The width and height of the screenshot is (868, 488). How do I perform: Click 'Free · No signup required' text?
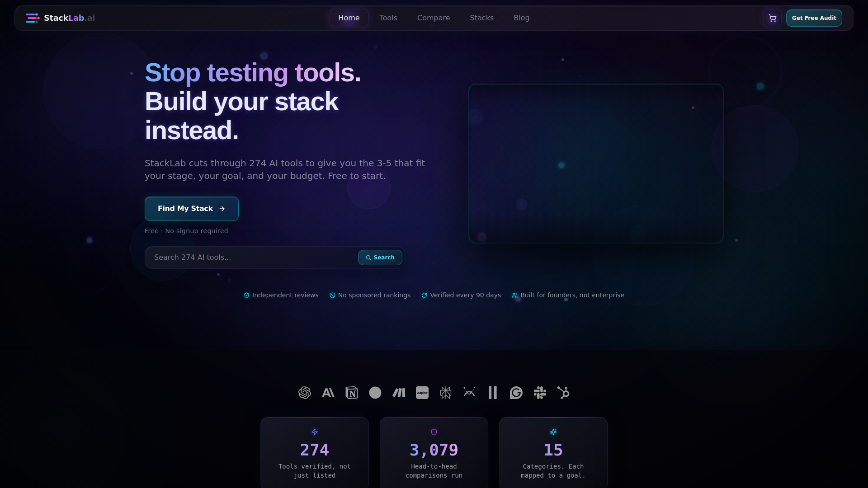click(186, 231)
